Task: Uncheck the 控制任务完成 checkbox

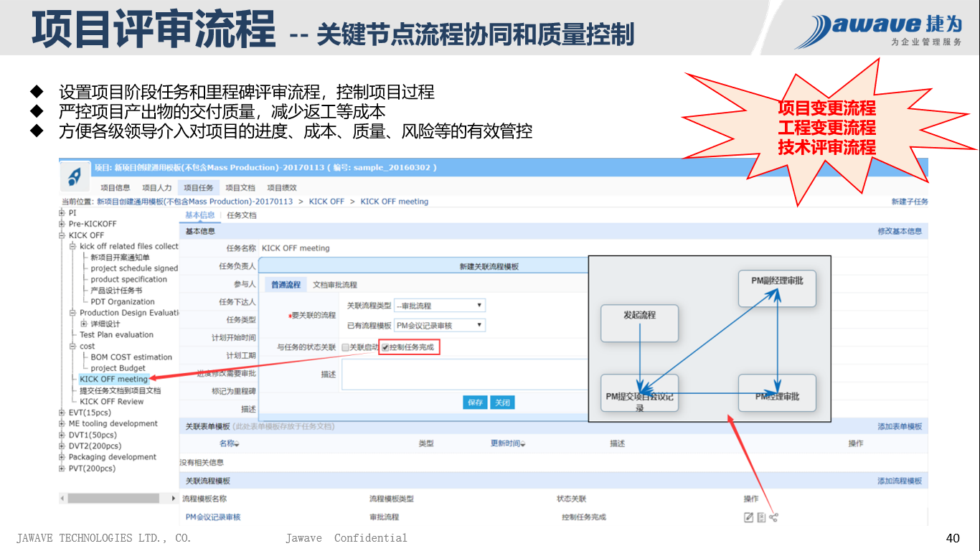Action: click(x=385, y=348)
